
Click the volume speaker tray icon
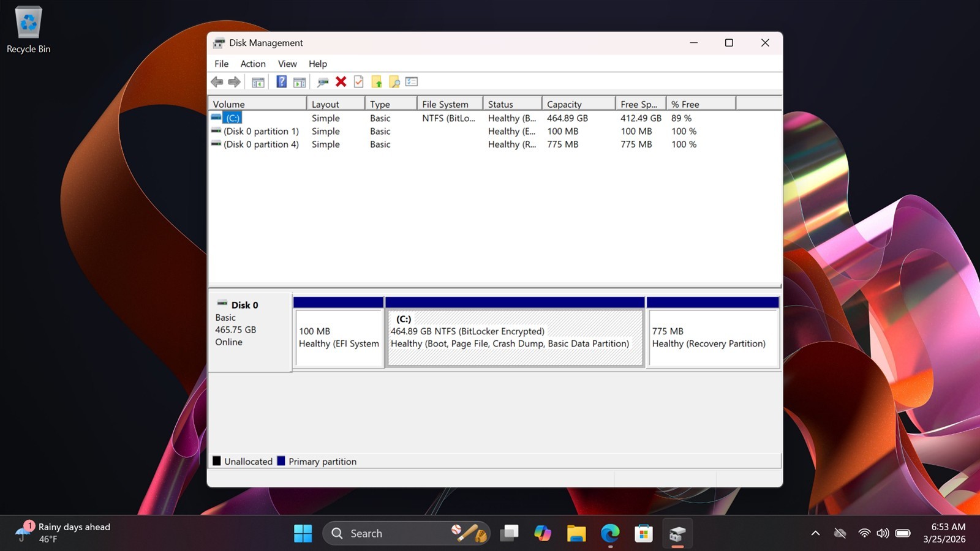[x=883, y=533]
